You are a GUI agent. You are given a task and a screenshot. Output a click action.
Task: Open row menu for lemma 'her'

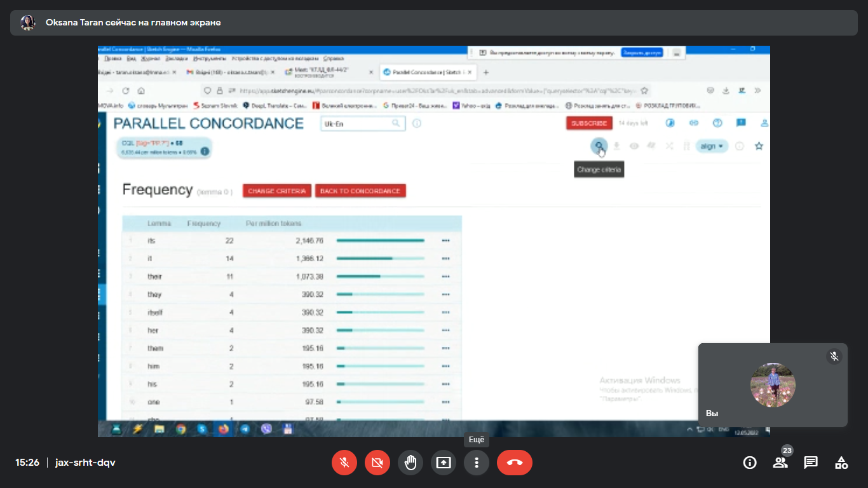[445, 330]
